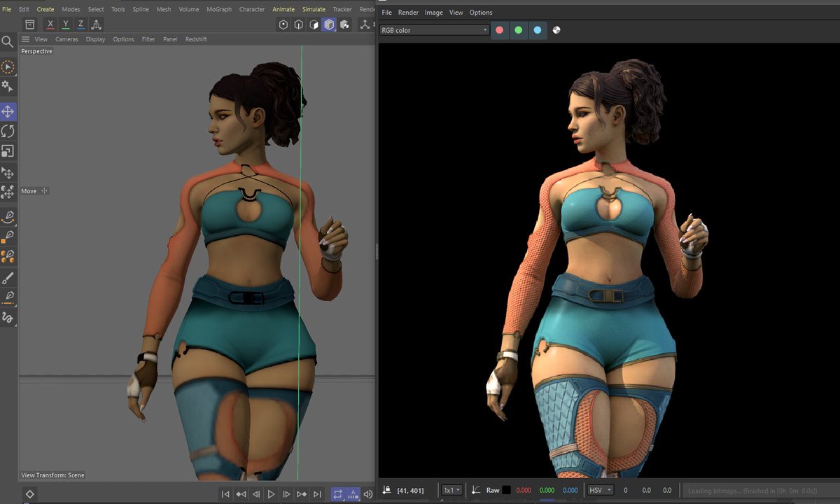
Task: Click the keyframe diamond icon at bottom left
Action: [x=30, y=494]
